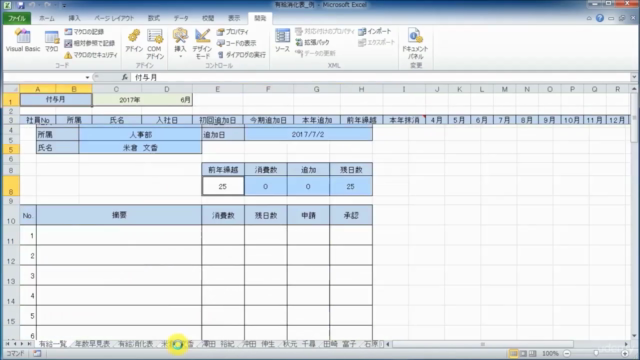This screenshot has width=640, height=360.
Task: Save workbook from quick access toolbar
Action: pyautogui.click(x=20, y=5)
